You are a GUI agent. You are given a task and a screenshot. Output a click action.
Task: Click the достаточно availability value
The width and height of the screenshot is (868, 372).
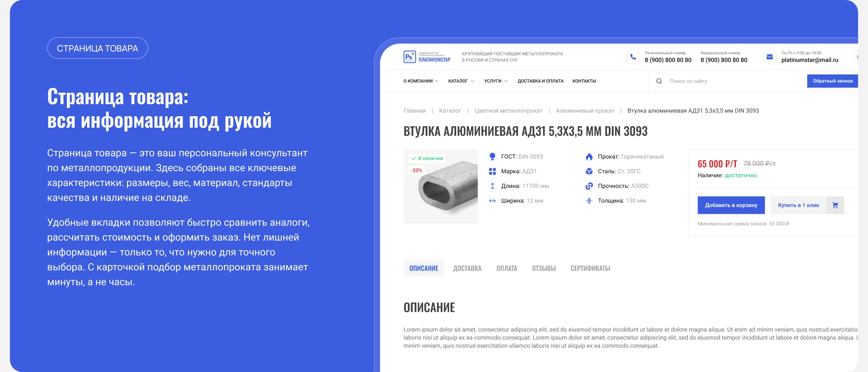pos(741,175)
